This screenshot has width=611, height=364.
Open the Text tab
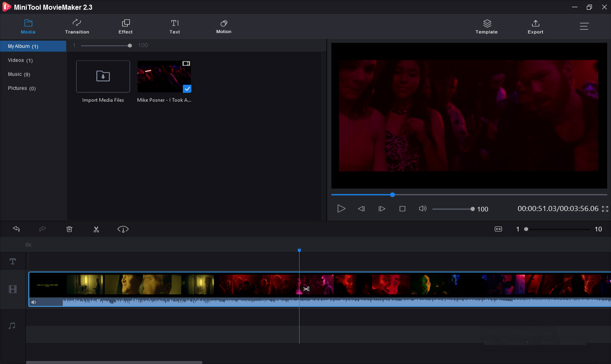tap(175, 27)
